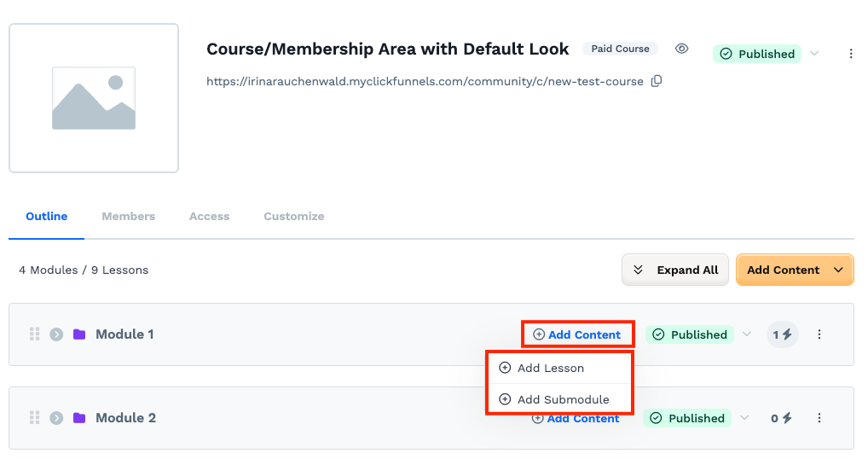Screen dimensions: 868x459
Task: Open the orange Add Content dropdown
Action: [x=795, y=270]
